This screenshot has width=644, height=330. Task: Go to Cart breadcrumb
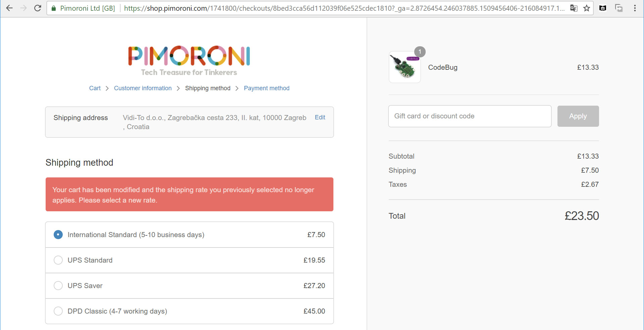(95, 88)
